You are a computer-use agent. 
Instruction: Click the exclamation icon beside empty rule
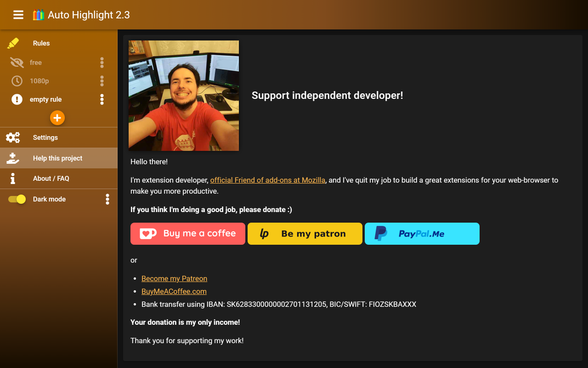(17, 99)
